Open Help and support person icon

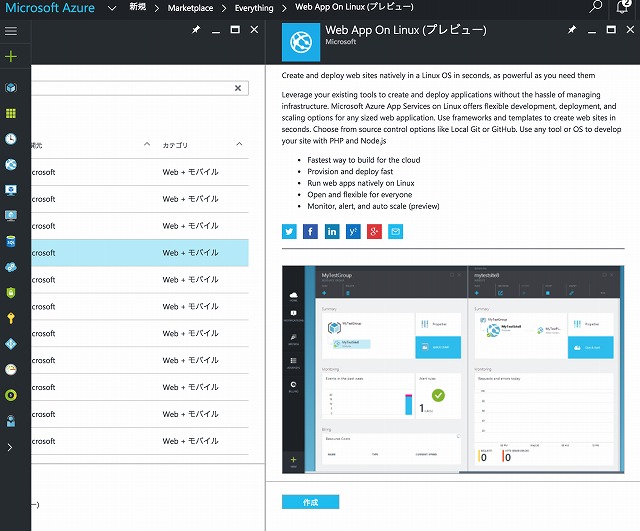click(x=11, y=421)
